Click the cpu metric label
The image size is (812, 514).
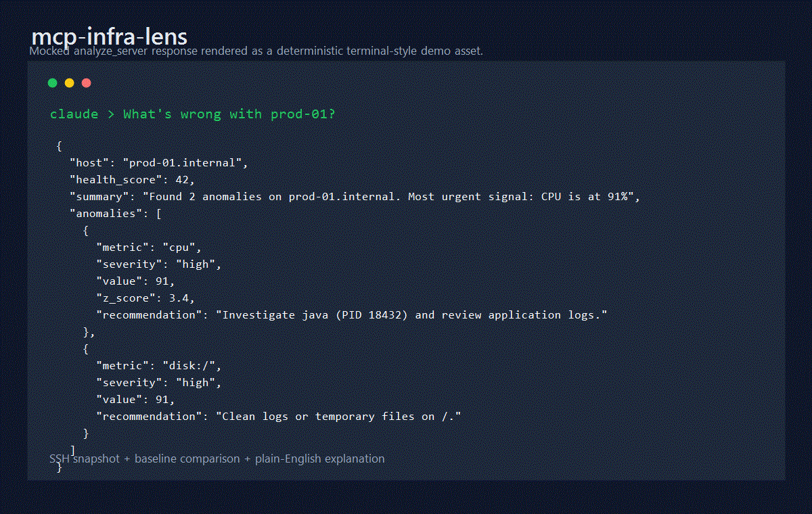125,247
